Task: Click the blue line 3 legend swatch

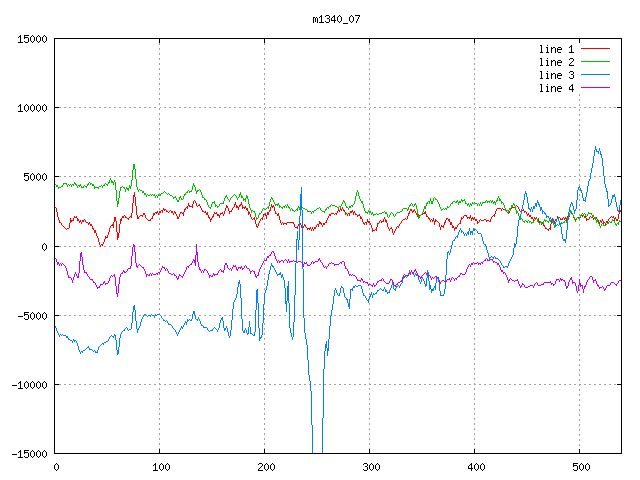Action: (x=595, y=75)
